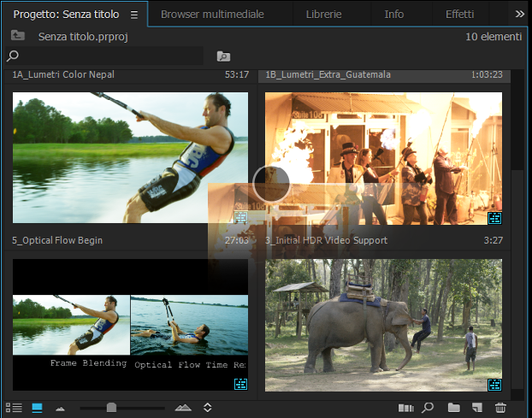Switch to icon view

coord(37,408)
